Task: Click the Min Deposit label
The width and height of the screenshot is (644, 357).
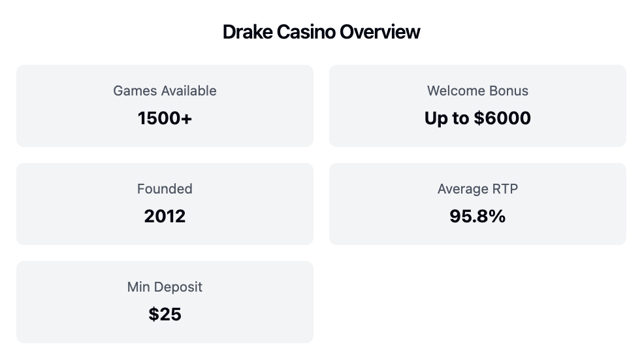Action: [x=165, y=286]
